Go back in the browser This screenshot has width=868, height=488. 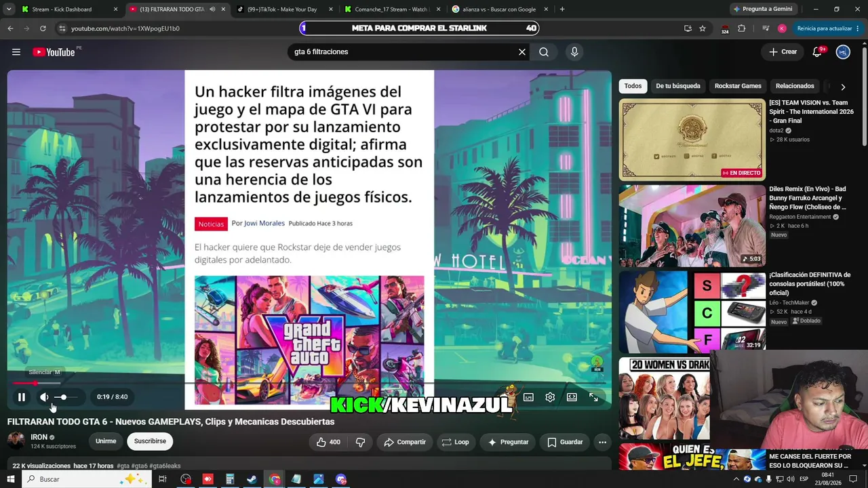(x=10, y=28)
